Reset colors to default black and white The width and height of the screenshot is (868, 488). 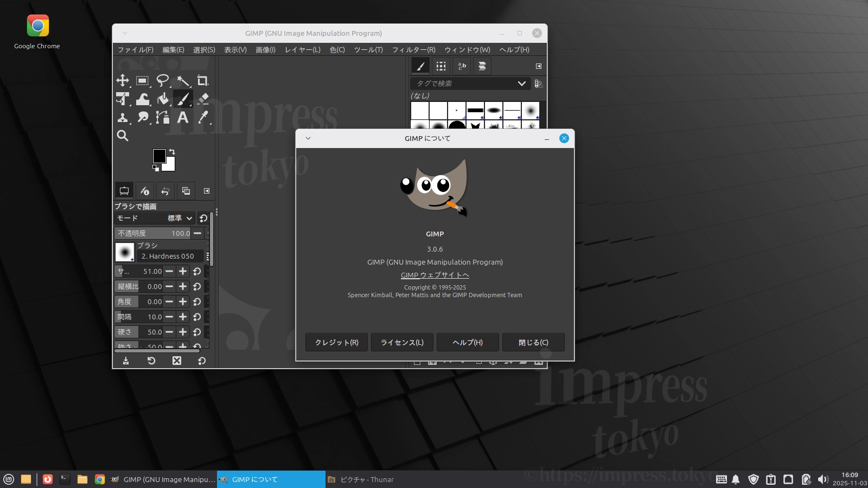click(x=156, y=168)
